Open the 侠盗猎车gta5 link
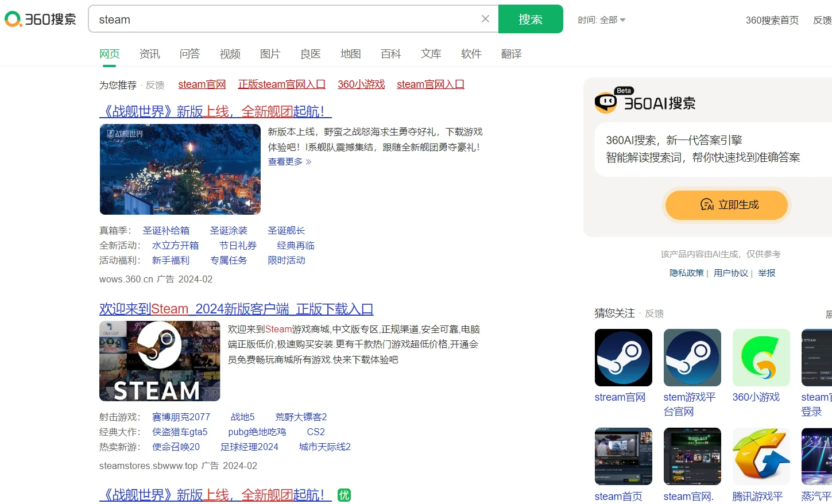The width and height of the screenshot is (832, 504). (x=180, y=432)
